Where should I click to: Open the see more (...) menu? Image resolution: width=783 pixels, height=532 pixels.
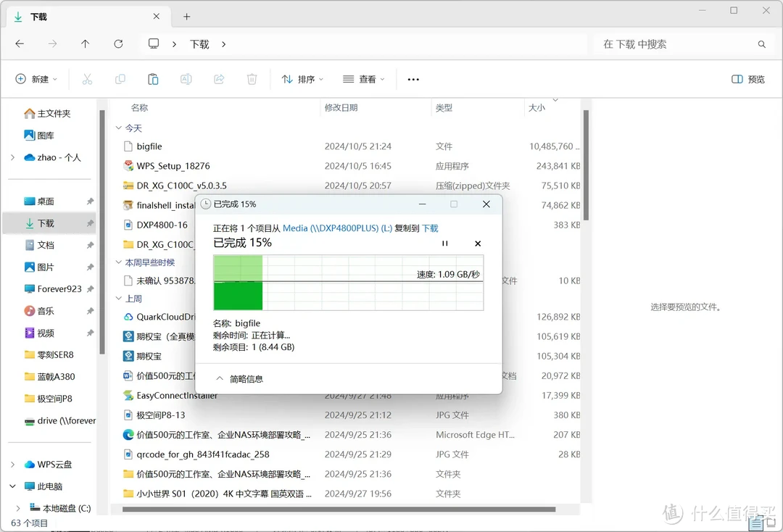coord(413,79)
